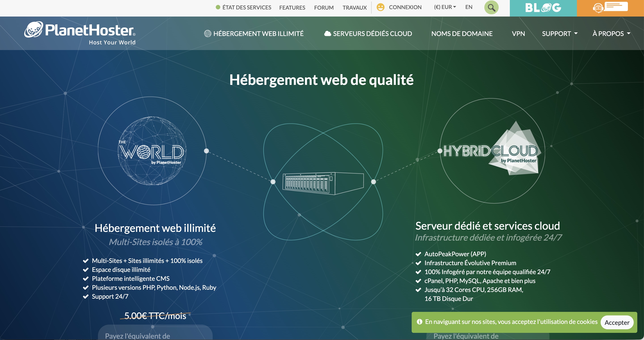Click 'Jusqu'à 32 Cores CPU, 256GB RAM' line

point(474,290)
